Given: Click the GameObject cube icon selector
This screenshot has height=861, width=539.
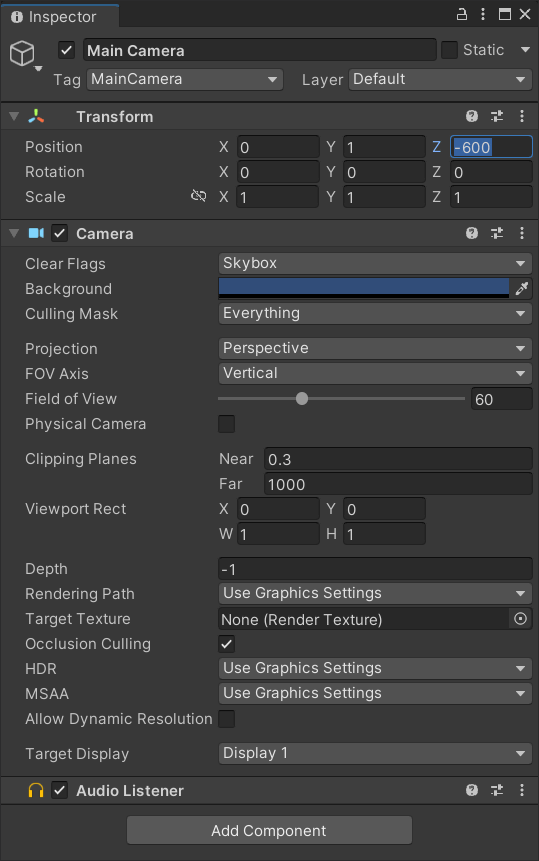Looking at the screenshot, I should point(25,55).
